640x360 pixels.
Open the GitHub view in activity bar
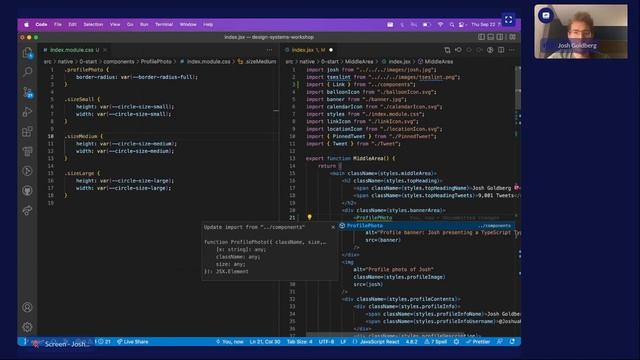click(x=27, y=191)
